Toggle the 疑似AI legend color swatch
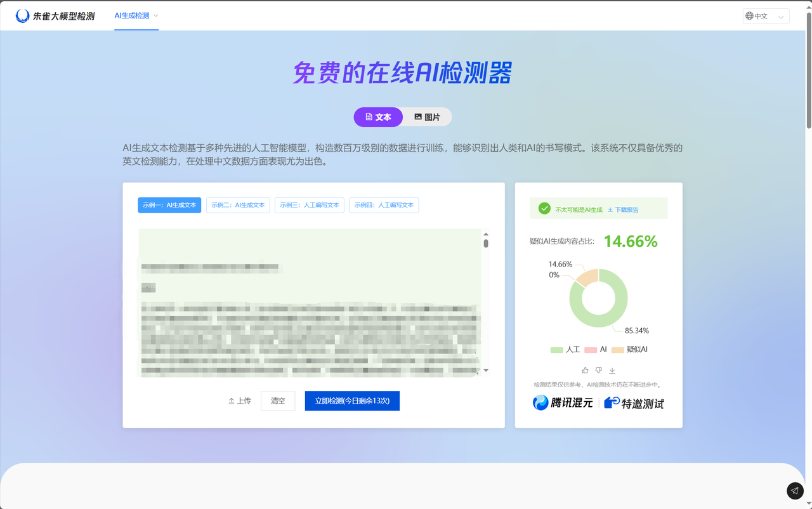This screenshot has width=812, height=509. (618, 350)
